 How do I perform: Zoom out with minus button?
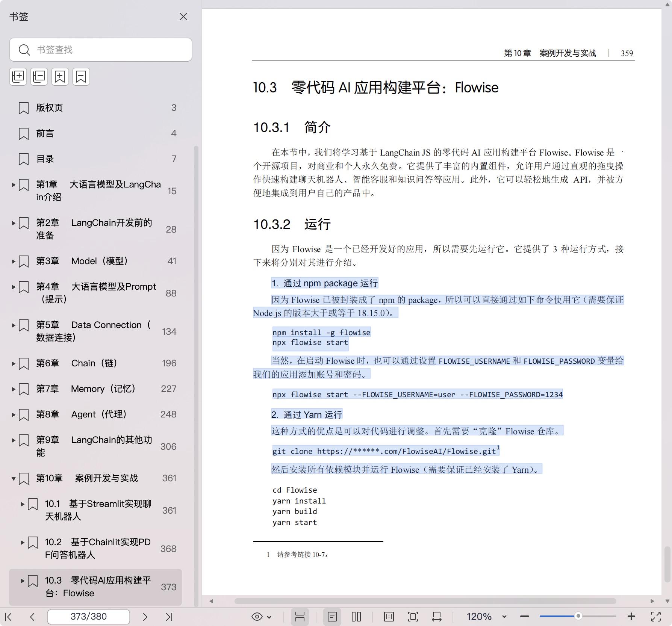[x=525, y=617]
